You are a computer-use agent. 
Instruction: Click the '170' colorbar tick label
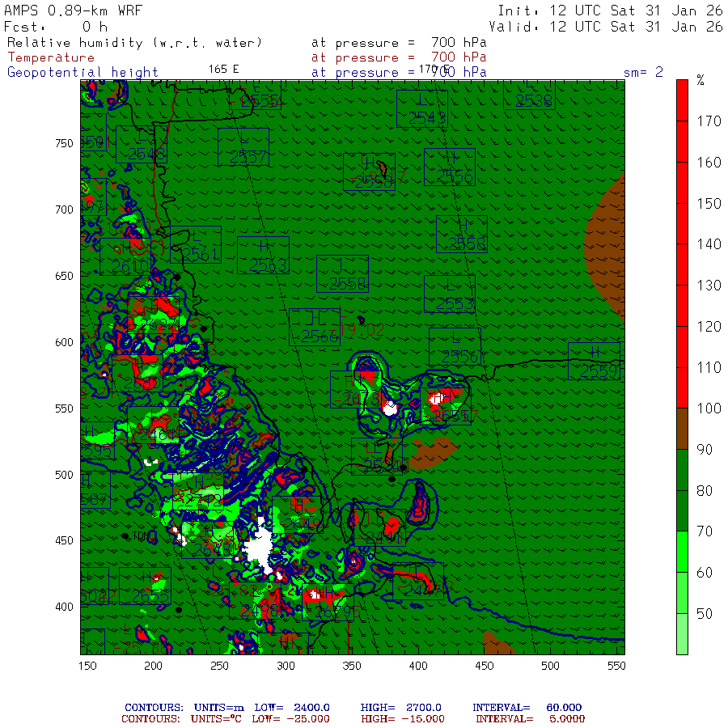tap(709, 121)
